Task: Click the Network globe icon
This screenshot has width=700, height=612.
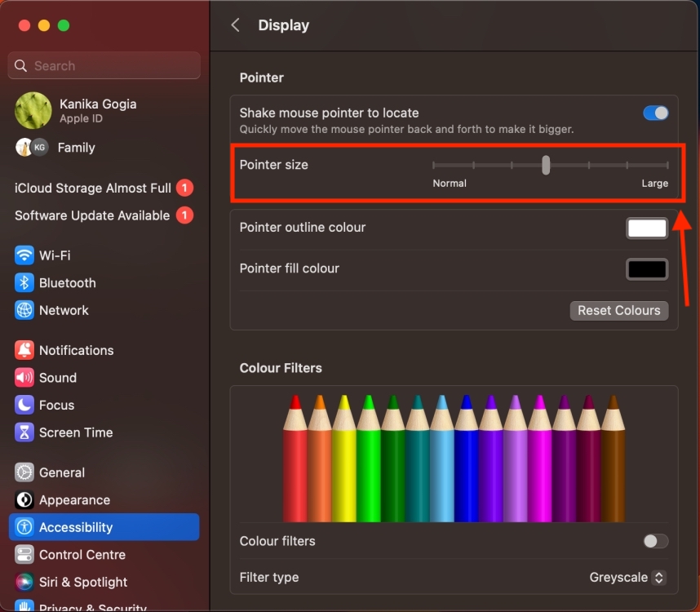Action: pyautogui.click(x=25, y=310)
